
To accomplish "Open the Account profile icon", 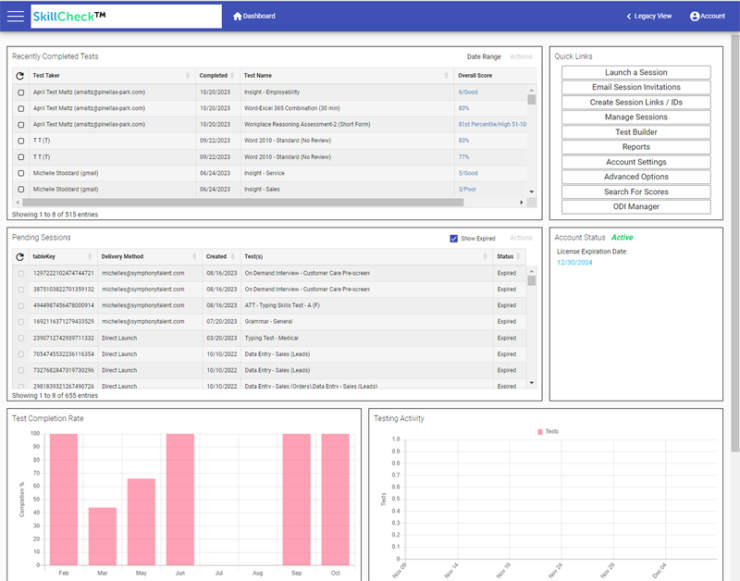I will pyautogui.click(x=694, y=16).
